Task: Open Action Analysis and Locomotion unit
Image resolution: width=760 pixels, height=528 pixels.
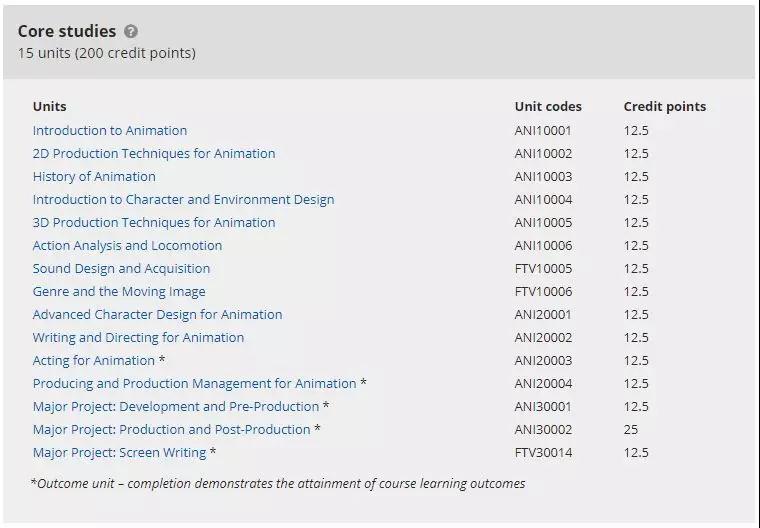Action: click(x=127, y=245)
